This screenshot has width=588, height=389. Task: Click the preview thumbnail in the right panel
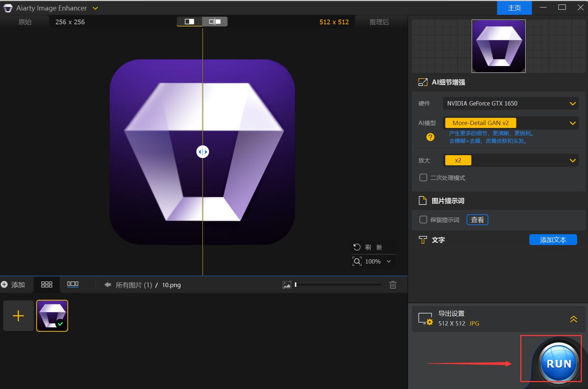pos(499,46)
